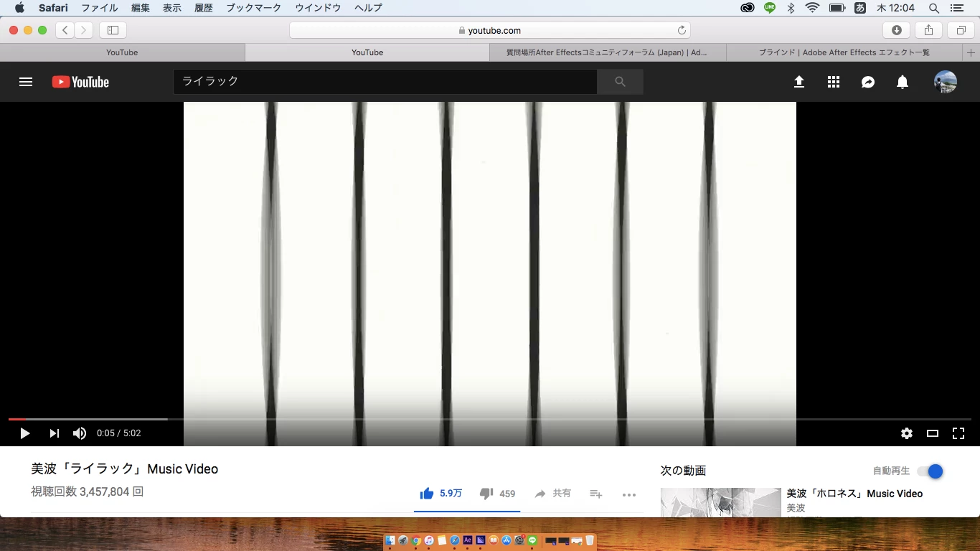Click the ライラック search input field
The height and width of the screenshot is (551, 980).
(385, 82)
